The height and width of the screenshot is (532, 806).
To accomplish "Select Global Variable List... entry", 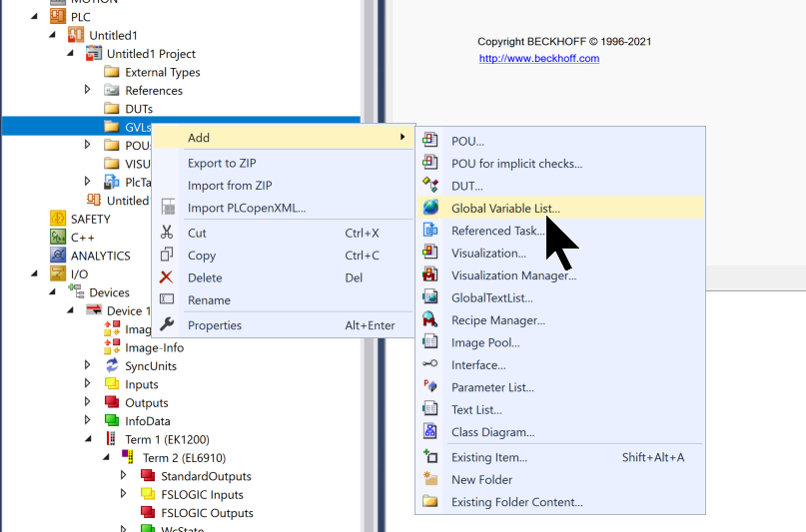I will click(x=560, y=208).
